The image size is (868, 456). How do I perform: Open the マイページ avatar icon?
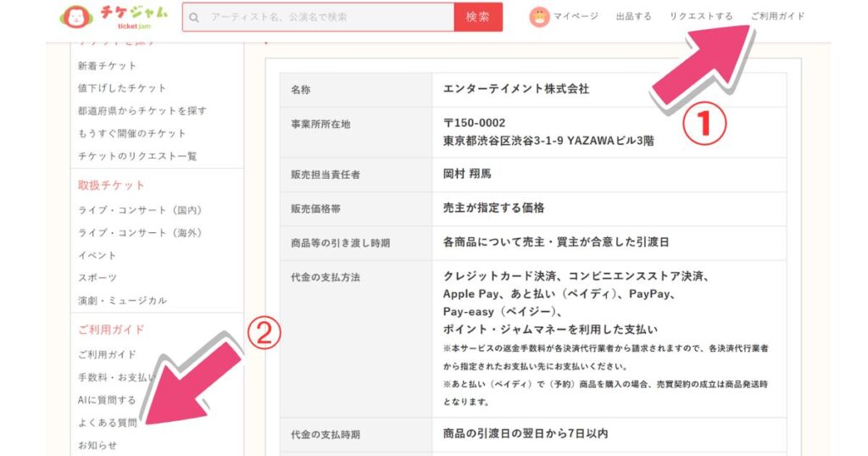click(x=539, y=17)
